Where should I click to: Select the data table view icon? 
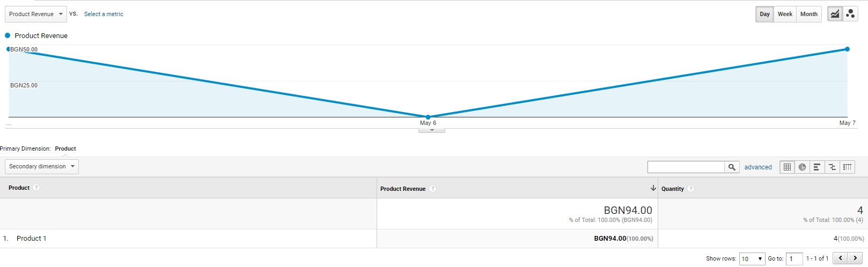pos(787,167)
